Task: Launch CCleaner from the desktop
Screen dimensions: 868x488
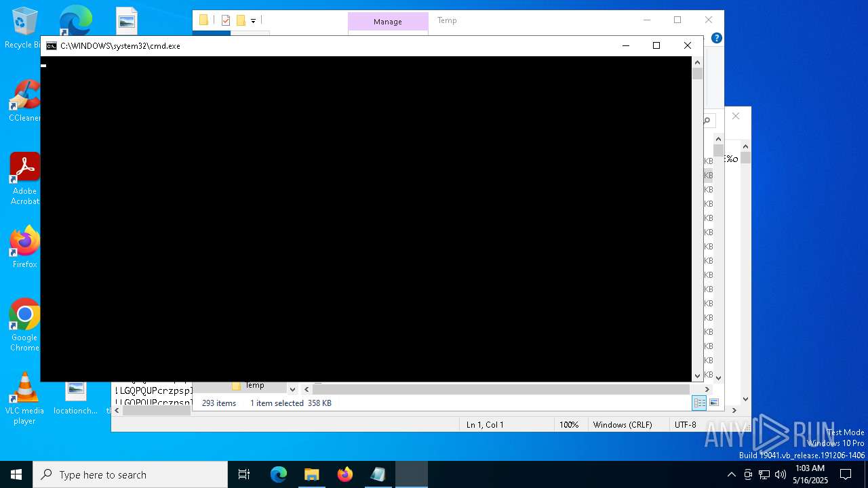Action: point(24,100)
